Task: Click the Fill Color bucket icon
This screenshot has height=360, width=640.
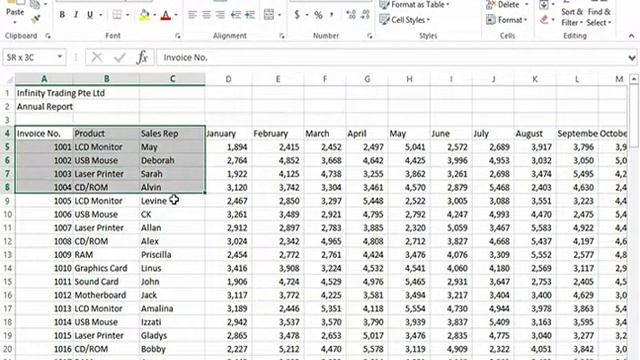Action: (x=144, y=15)
